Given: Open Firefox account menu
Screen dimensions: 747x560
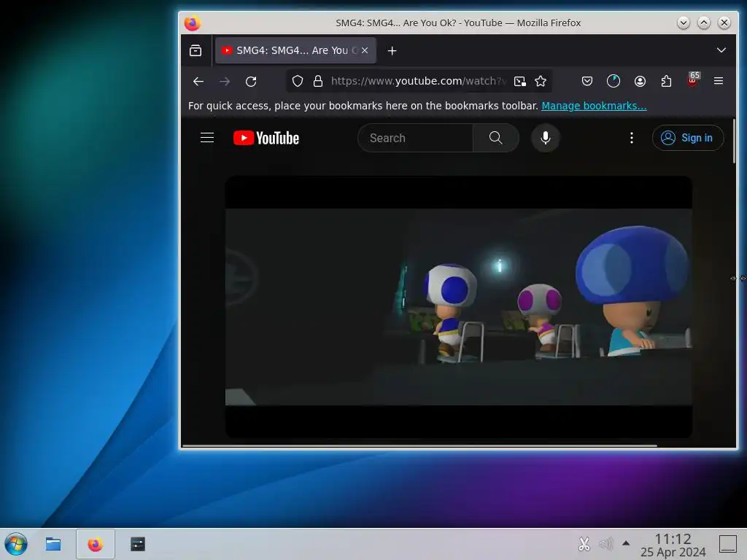Looking at the screenshot, I should 640,82.
